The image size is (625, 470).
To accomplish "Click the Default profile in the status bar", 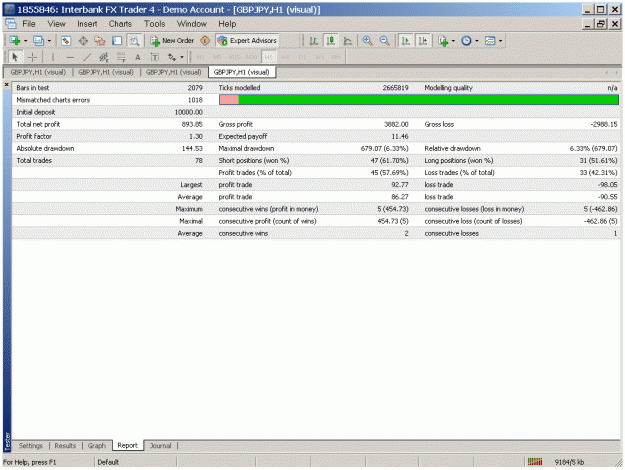I will coord(108,462).
